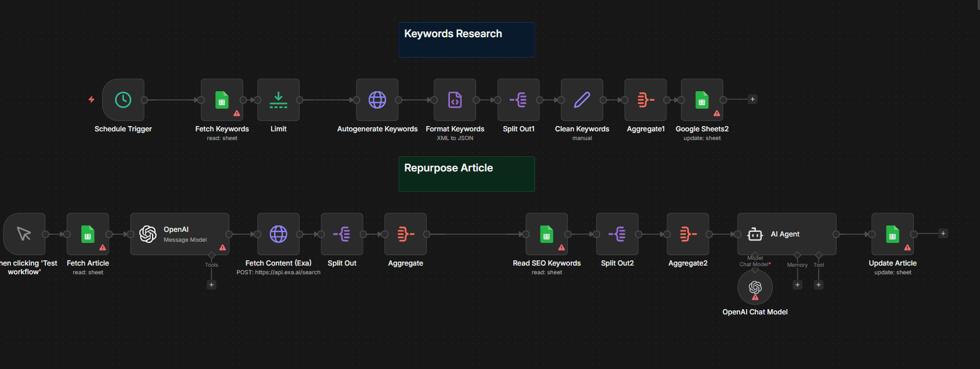The height and width of the screenshot is (369, 980).
Task: Click the Read SEO Keywords label
Action: (547, 263)
